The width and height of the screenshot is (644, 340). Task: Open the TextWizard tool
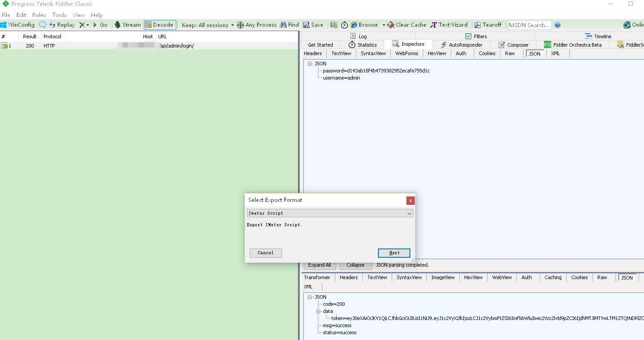tap(449, 25)
